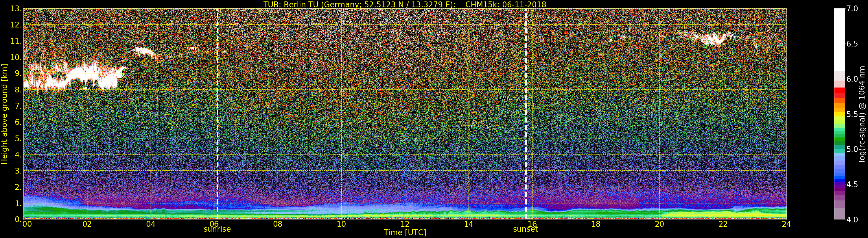Click the "00" time tick label

(x=27, y=224)
